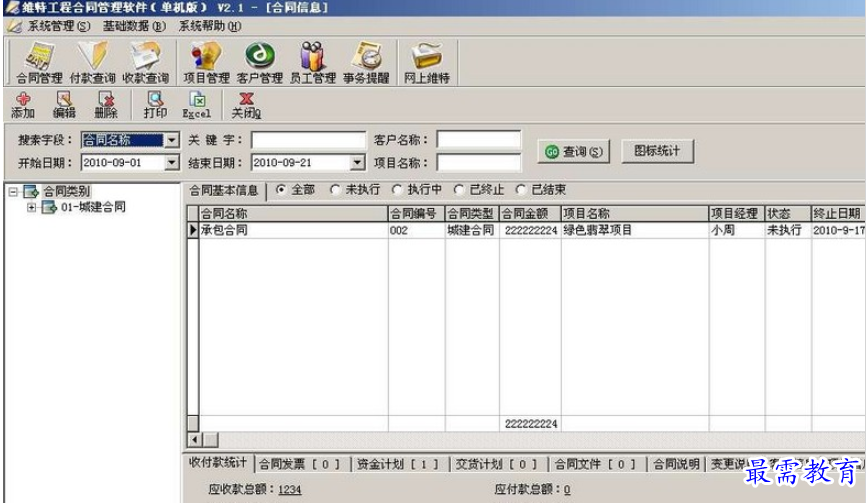Viewport: 867px width, 503px height.
Task: Switch to the 交货计划 tab
Action: [x=497, y=464]
